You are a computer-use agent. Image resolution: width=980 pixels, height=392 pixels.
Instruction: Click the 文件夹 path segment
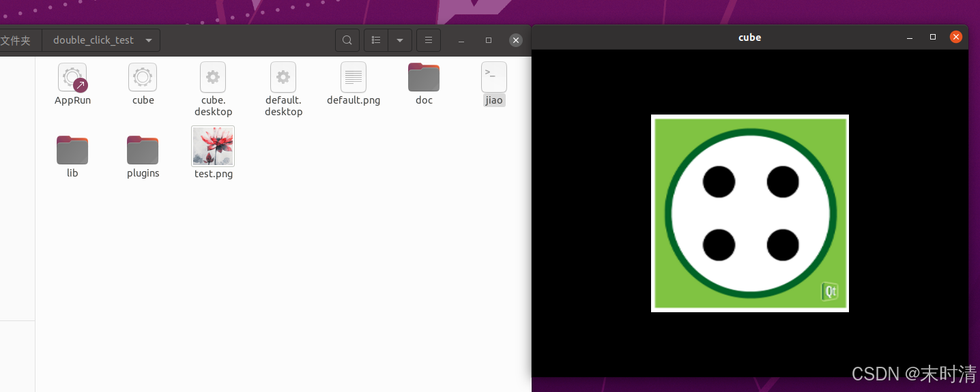point(15,40)
